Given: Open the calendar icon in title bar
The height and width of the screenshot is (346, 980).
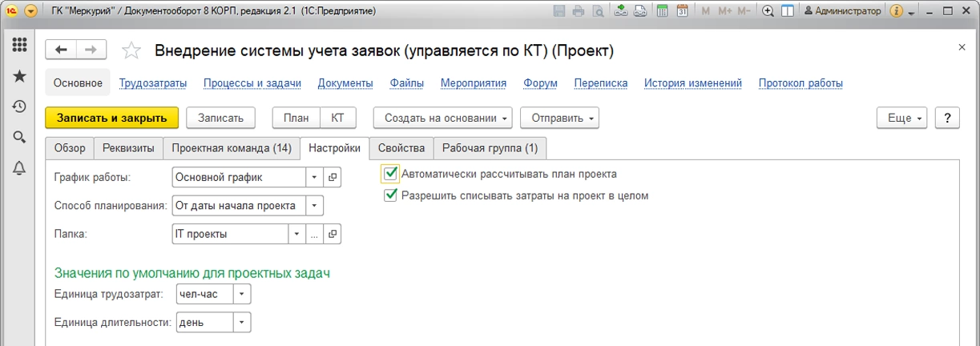Looking at the screenshot, I should click(683, 11).
